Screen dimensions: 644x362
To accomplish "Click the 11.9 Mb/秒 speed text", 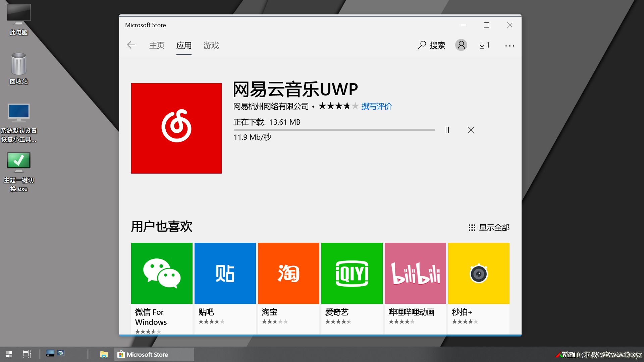I will (252, 137).
